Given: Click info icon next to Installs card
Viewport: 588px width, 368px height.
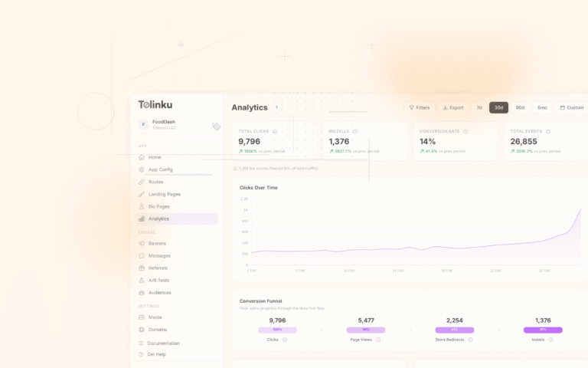Looking at the screenshot, I should (355, 131).
